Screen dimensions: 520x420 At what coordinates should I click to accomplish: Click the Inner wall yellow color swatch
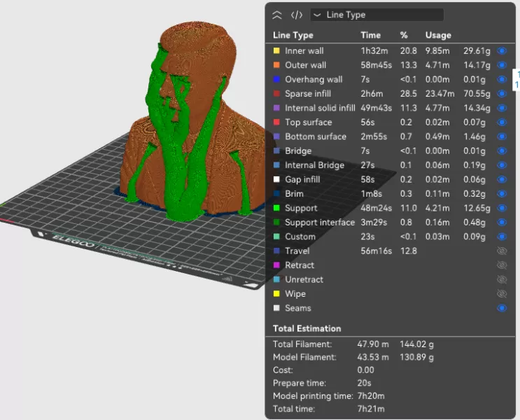click(x=276, y=51)
